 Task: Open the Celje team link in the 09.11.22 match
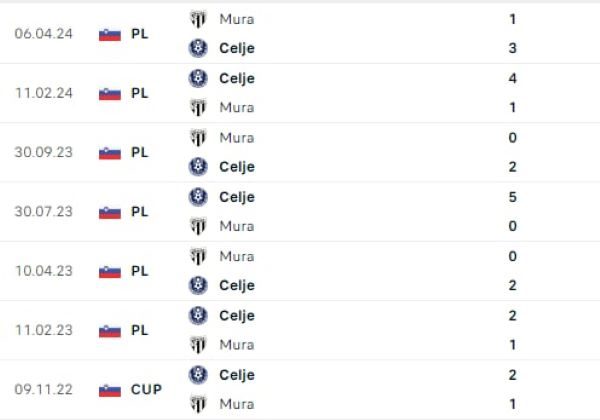click(x=236, y=375)
